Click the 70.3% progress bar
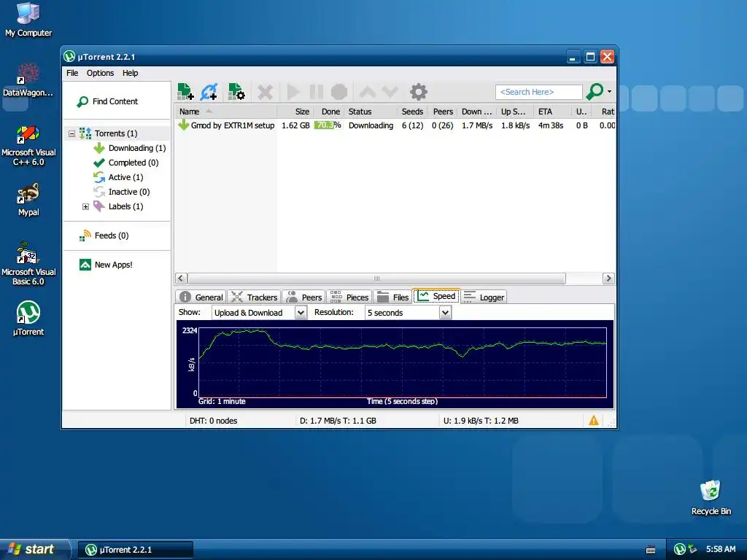The image size is (747, 560). [328, 125]
